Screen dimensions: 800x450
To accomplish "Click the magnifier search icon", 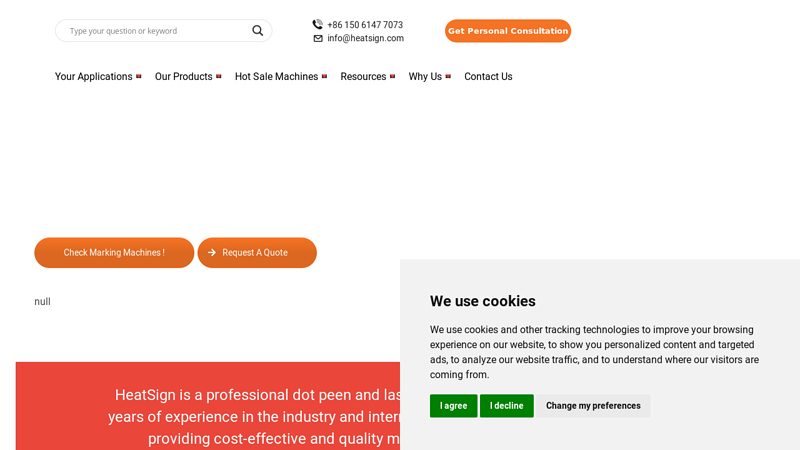I will pos(258,31).
